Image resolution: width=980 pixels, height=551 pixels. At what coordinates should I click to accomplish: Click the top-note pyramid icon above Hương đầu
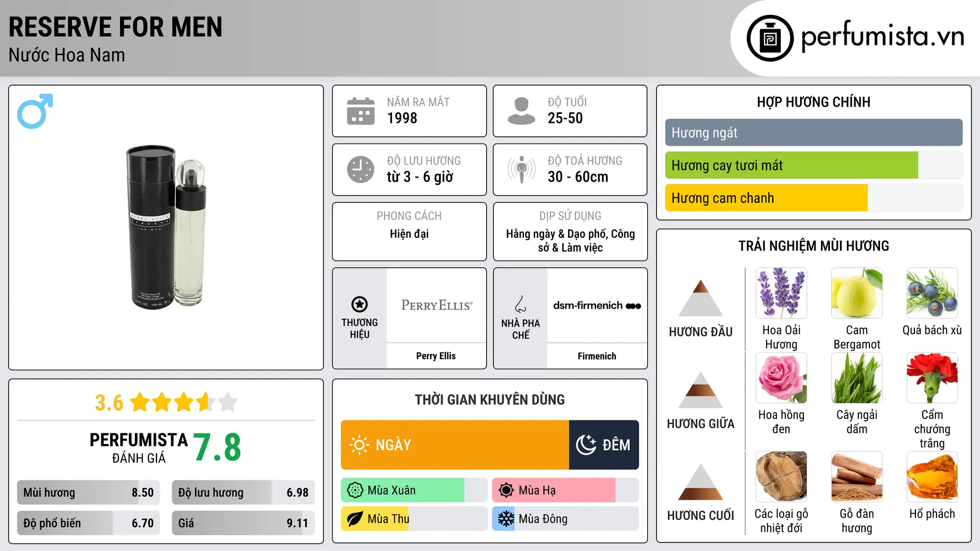click(x=701, y=298)
